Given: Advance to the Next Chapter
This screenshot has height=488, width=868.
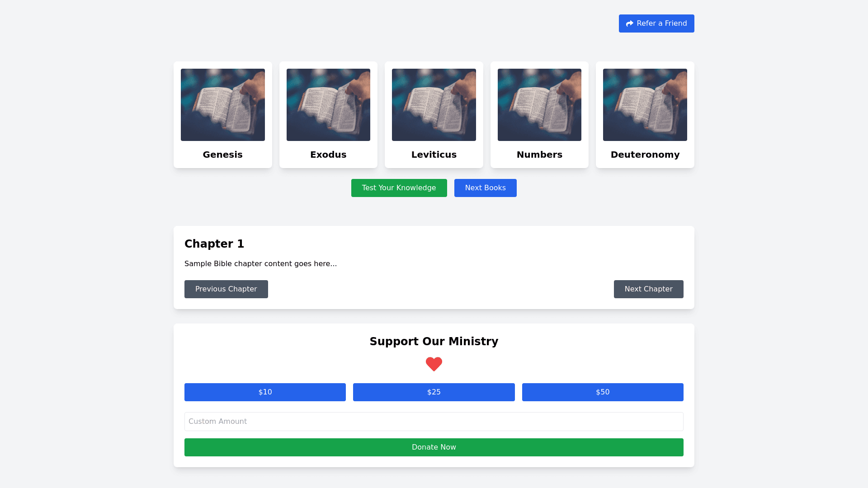Looking at the screenshot, I should tap(648, 289).
